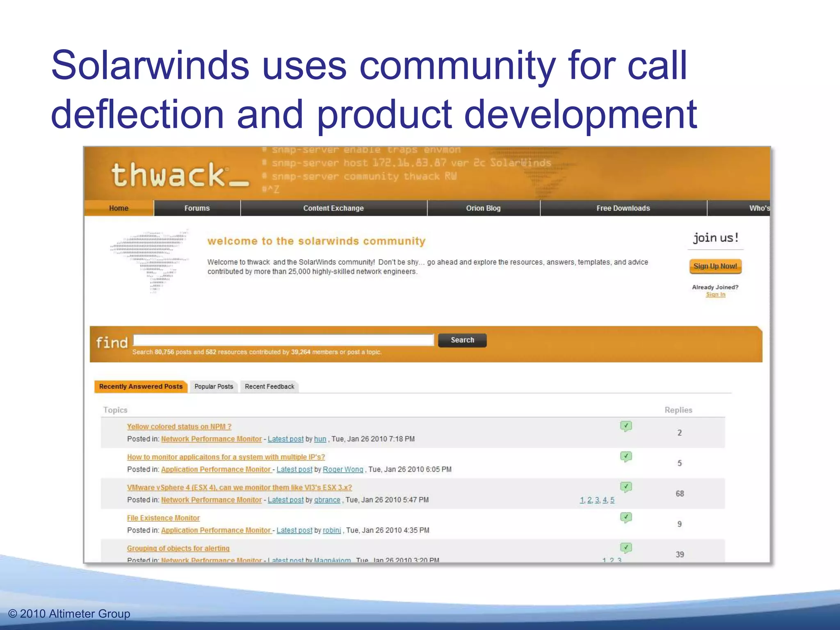This screenshot has height=630, width=840.
Task: Select the Home navigation tab
Action: 119,208
